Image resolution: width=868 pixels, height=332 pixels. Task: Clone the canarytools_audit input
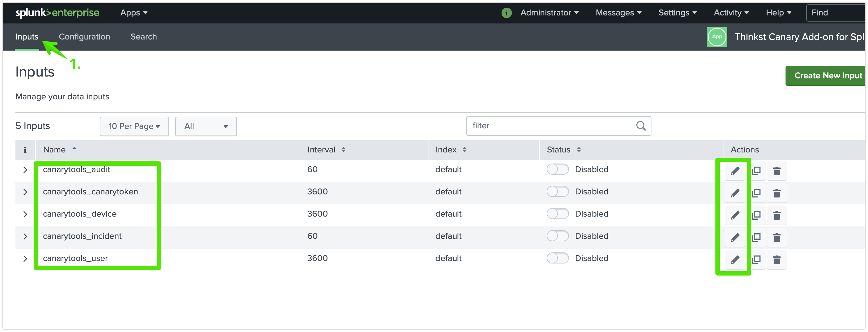point(756,171)
